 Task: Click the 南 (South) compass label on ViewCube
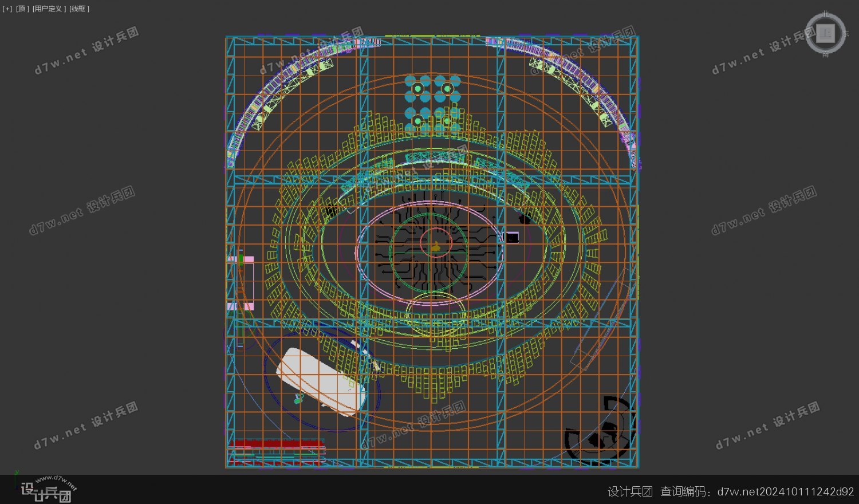pyautogui.click(x=825, y=54)
